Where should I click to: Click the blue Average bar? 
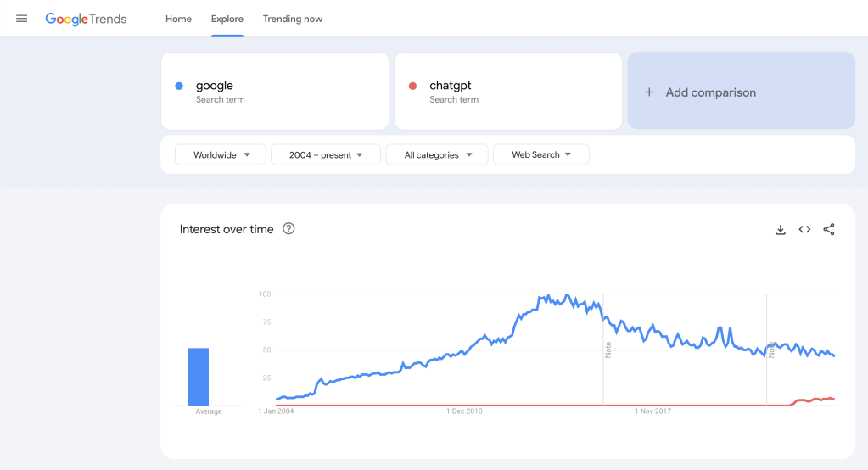click(199, 377)
